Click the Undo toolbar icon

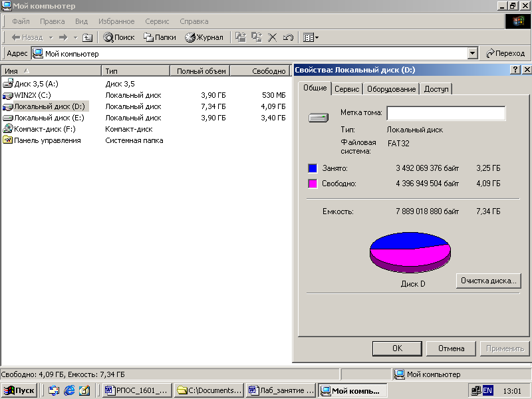click(288, 37)
